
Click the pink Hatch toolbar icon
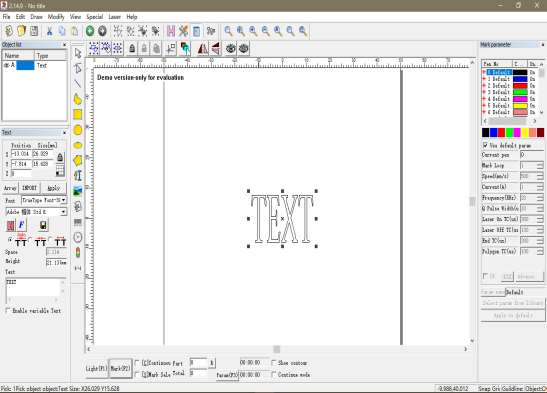click(171, 31)
